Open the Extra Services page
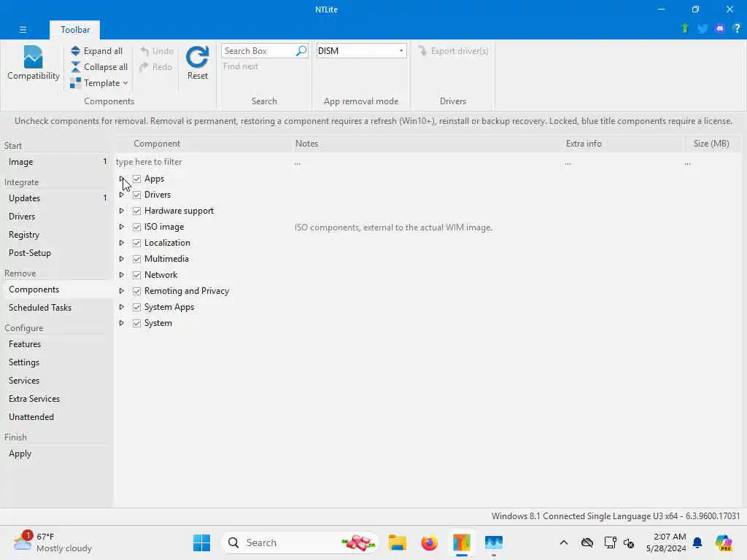The width and height of the screenshot is (747, 560). 56,399
